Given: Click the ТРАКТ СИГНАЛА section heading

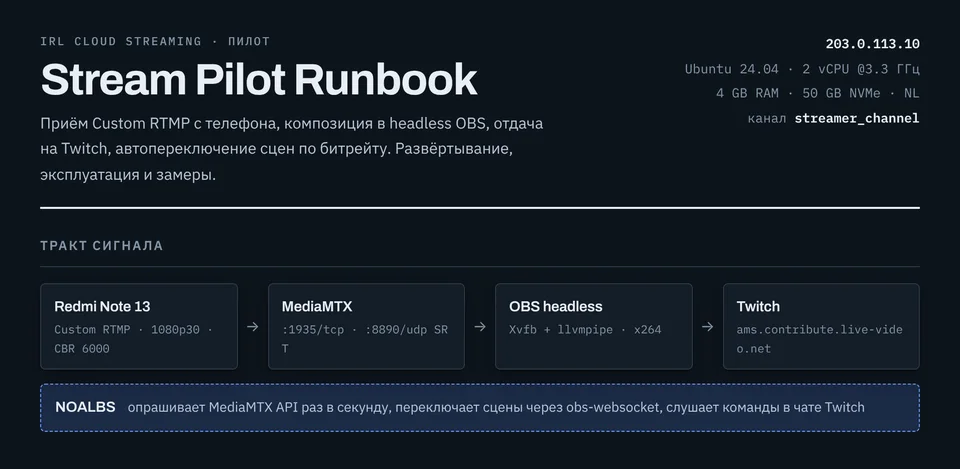Looking at the screenshot, I should pyautogui.click(x=102, y=246).
